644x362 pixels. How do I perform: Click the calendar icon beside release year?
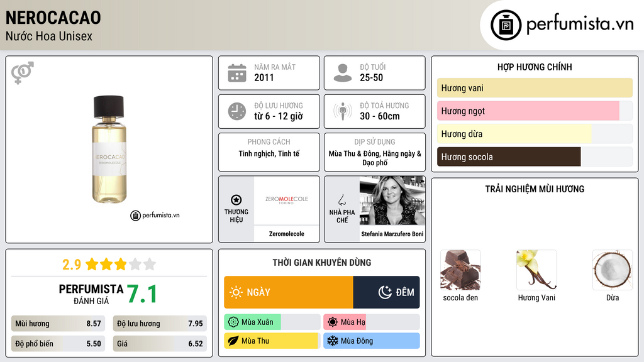click(237, 73)
